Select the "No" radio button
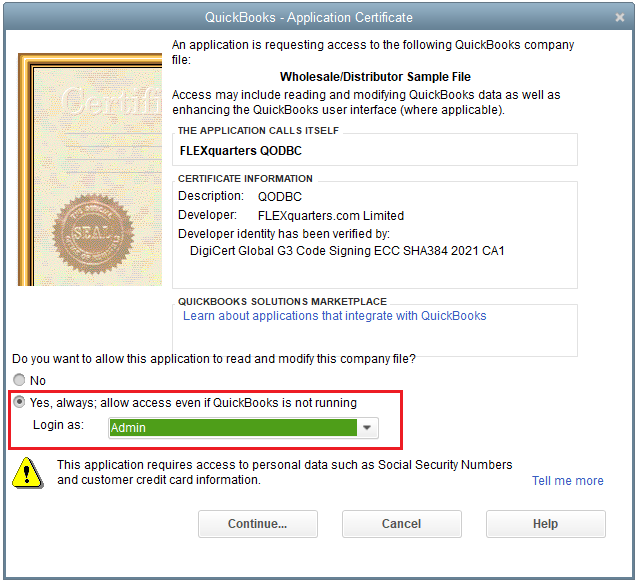The image size is (639, 583). click(20, 381)
